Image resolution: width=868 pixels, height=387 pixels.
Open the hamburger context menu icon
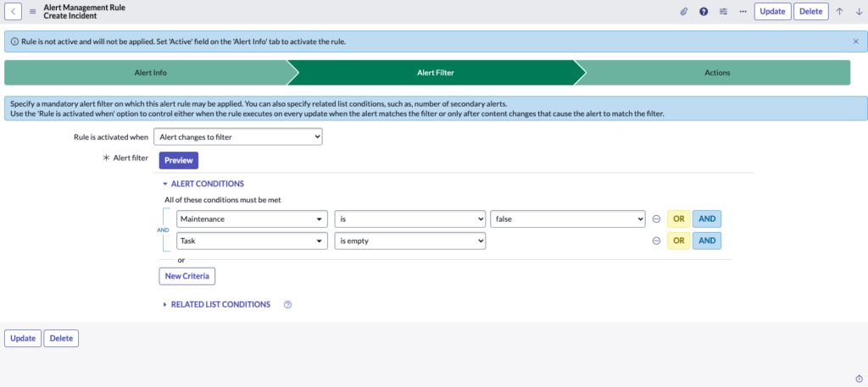click(x=33, y=11)
